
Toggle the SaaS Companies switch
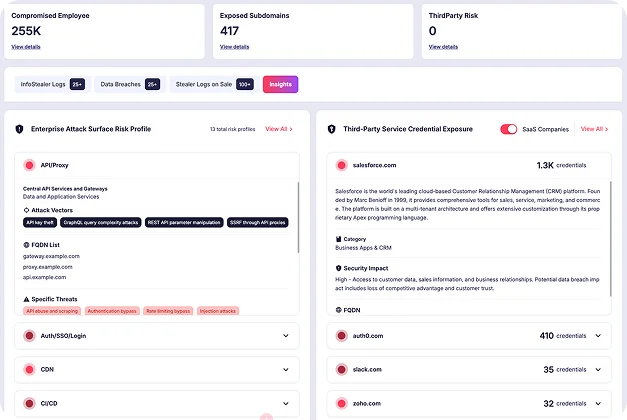509,129
